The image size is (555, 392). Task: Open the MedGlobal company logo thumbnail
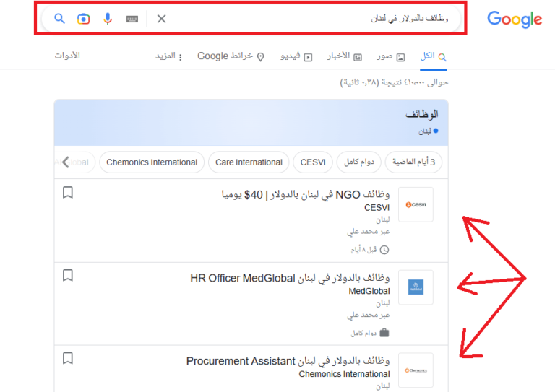click(x=416, y=287)
